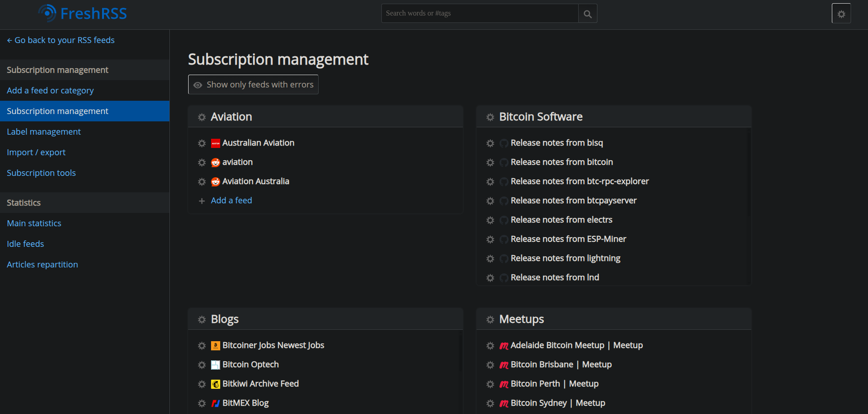The height and width of the screenshot is (414, 868).
Task: Click the Meetups category title
Action: coord(521,319)
